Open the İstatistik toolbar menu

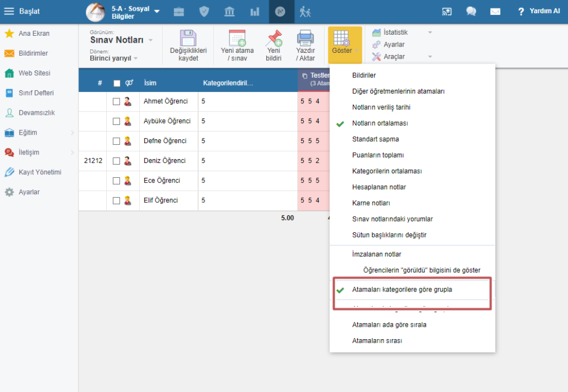(402, 32)
